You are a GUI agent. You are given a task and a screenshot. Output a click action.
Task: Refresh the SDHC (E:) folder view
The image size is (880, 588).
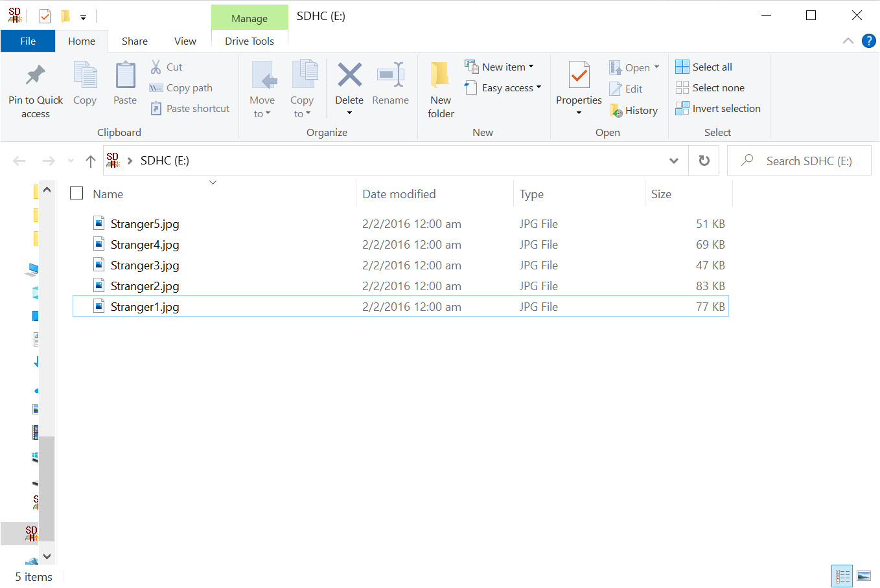(x=704, y=161)
